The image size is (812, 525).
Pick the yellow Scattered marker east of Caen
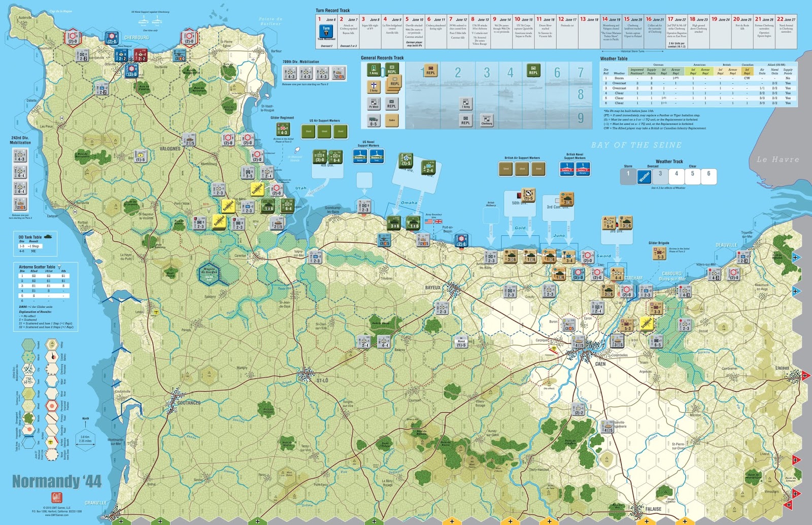coord(647,323)
